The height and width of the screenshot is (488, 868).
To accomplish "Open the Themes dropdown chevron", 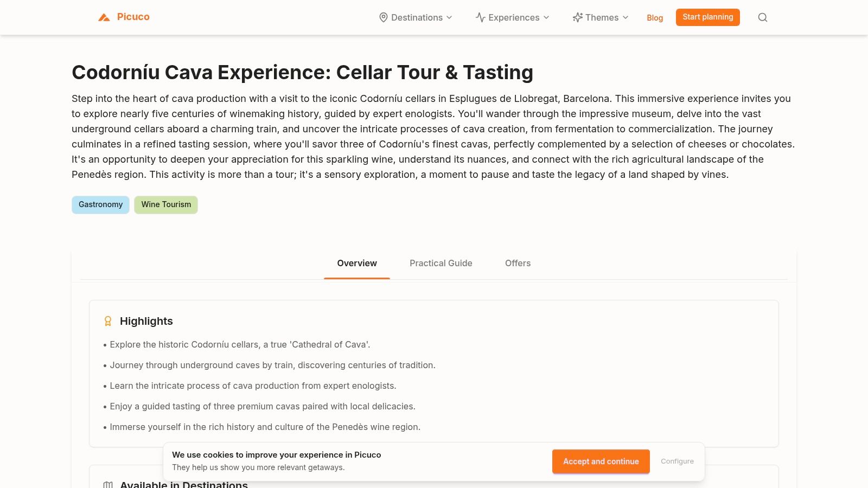I will 626,17.
